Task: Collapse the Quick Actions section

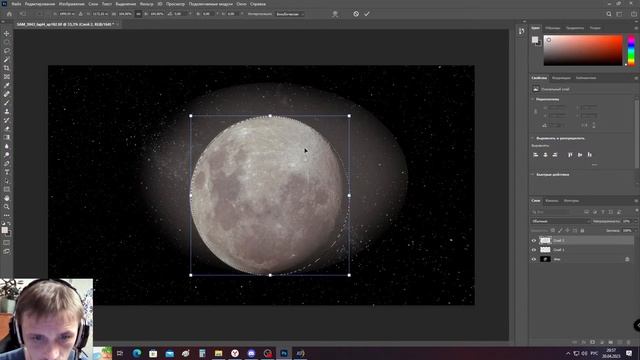Action: 533,174
